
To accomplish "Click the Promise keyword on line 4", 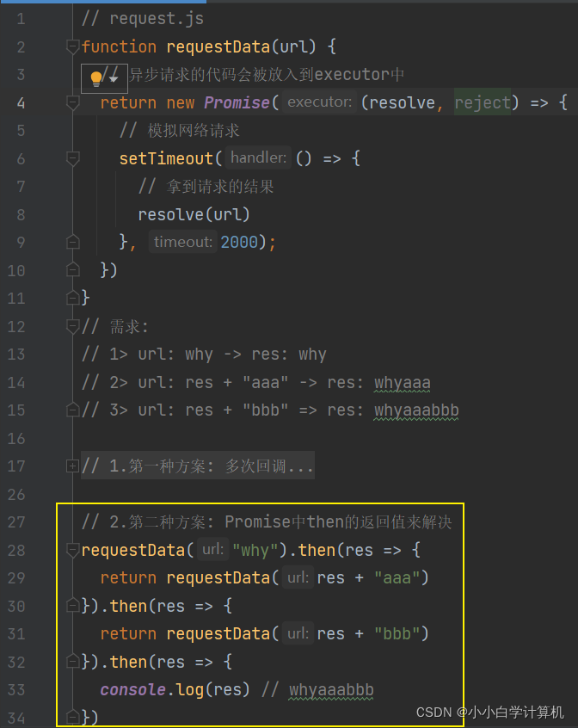I will 237,102.
